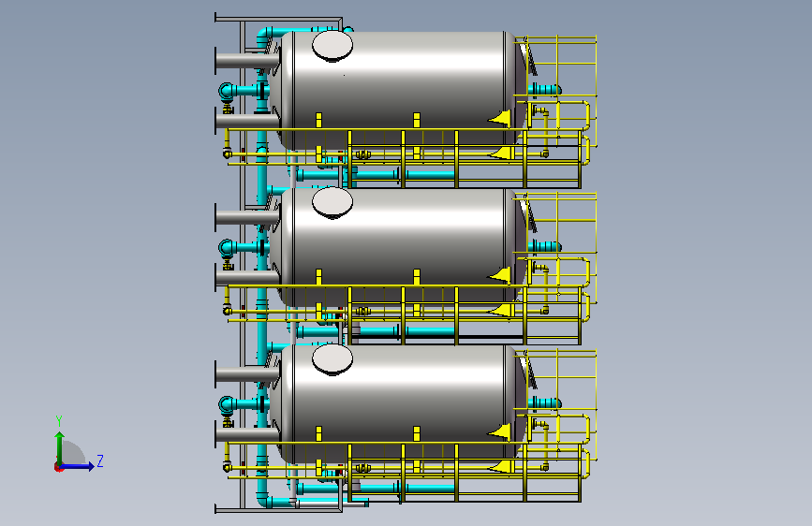Select the oval manhole cover on the top tank
This screenshot has height=526, width=812.
332,46
